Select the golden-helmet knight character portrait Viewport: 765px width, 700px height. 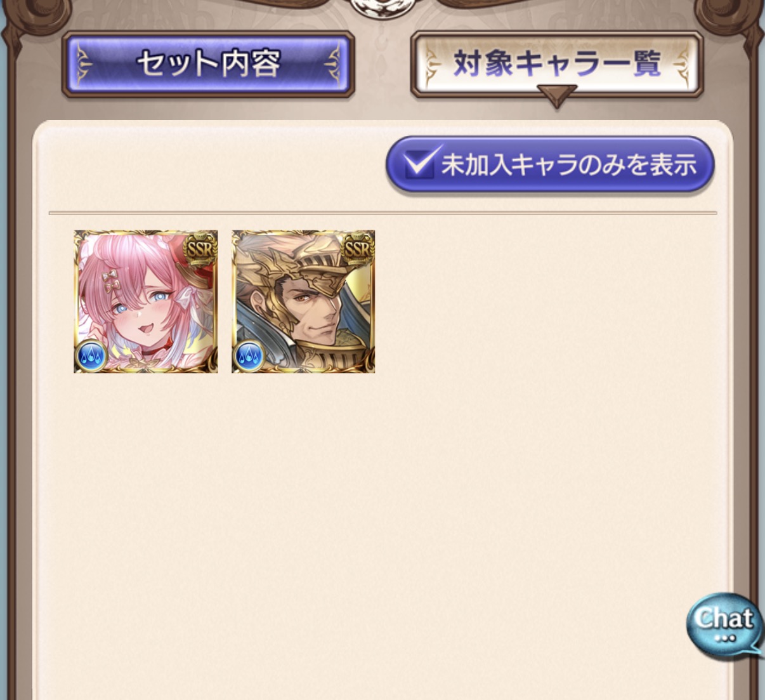(303, 301)
